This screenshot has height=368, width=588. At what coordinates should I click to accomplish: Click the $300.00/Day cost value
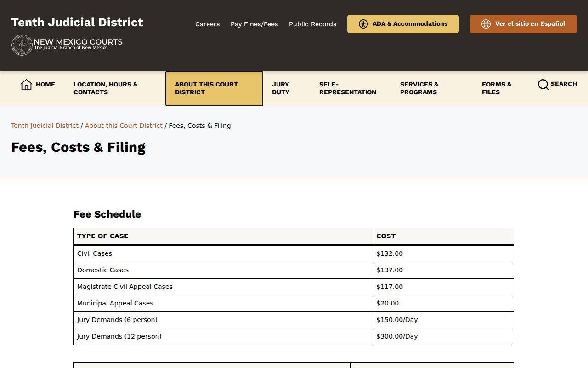pos(397,336)
